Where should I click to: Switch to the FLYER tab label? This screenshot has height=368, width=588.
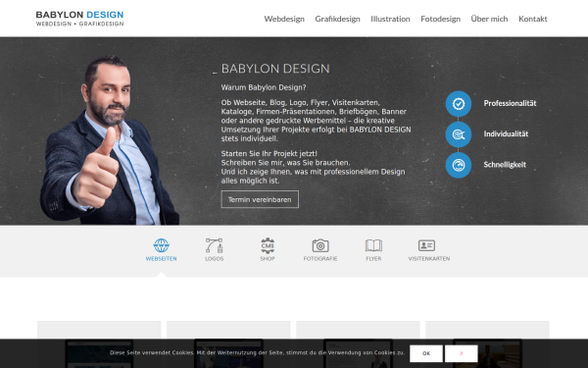point(374,259)
